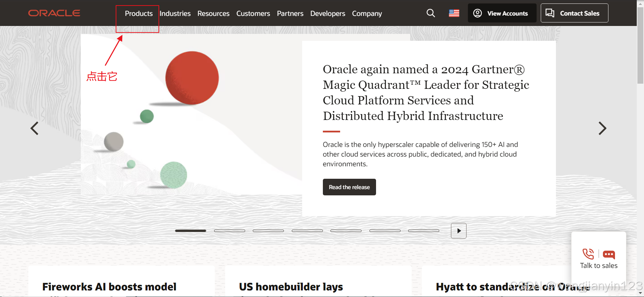Click the red sphere carousel image
Screen dimensions: 644x297
[192, 78]
